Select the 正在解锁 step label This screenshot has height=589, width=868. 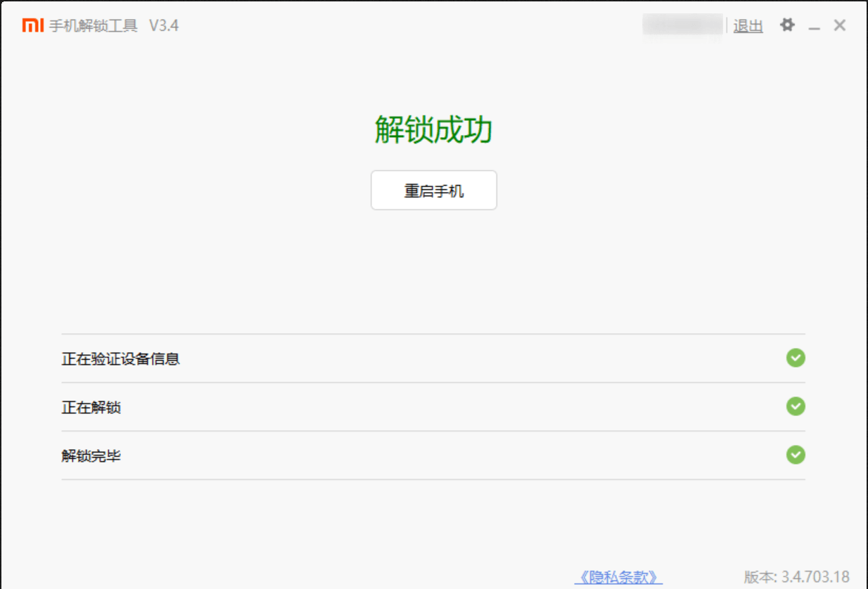[91, 408]
